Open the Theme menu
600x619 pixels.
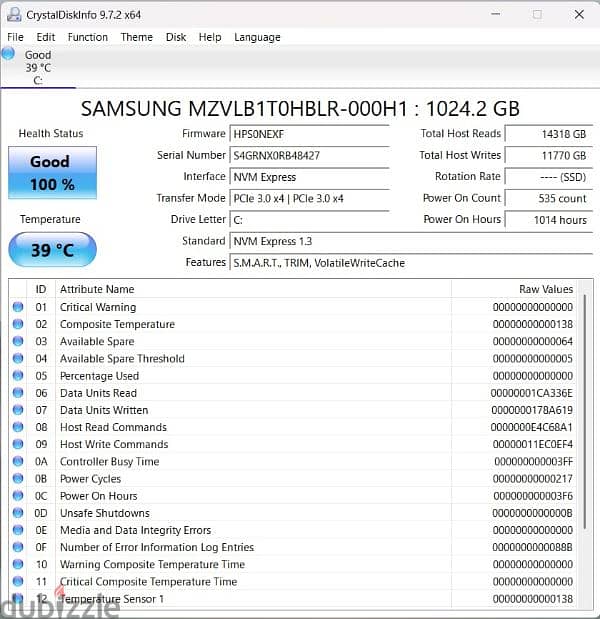tap(137, 37)
